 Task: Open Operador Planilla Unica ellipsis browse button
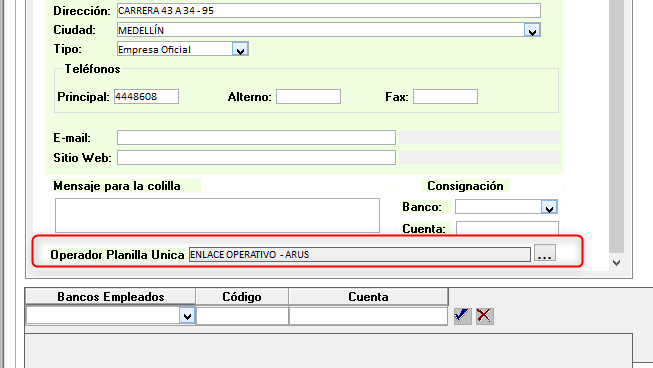(x=545, y=253)
